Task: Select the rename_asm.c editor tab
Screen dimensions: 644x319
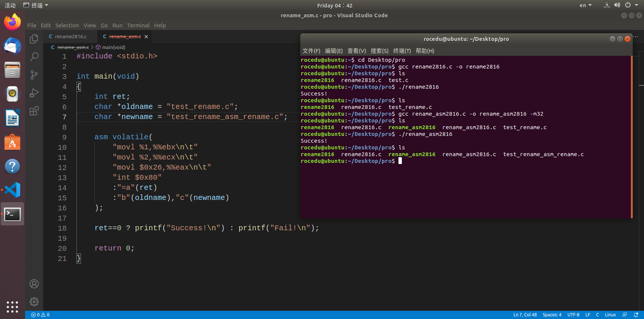Action: [125, 37]
